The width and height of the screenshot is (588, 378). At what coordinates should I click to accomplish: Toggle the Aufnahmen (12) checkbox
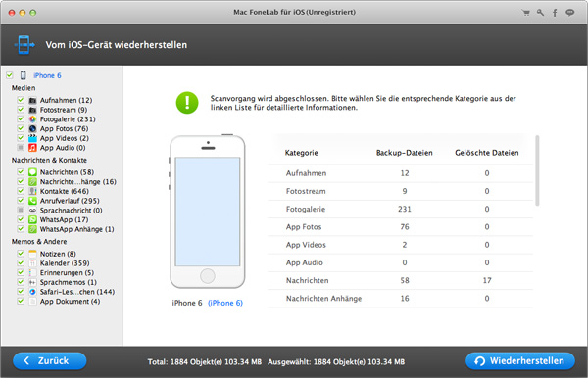[21, 100]
